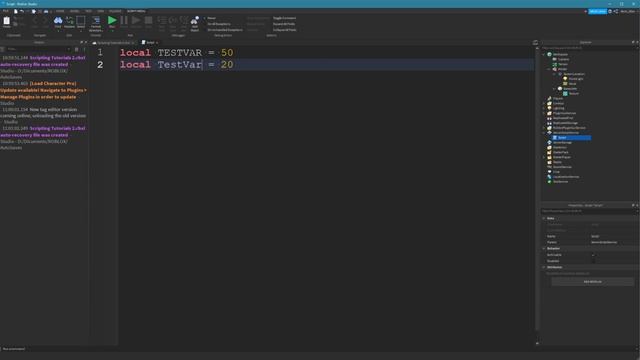Start the game with green Play button
The image size is (640, 360).
tap(112, 20)
